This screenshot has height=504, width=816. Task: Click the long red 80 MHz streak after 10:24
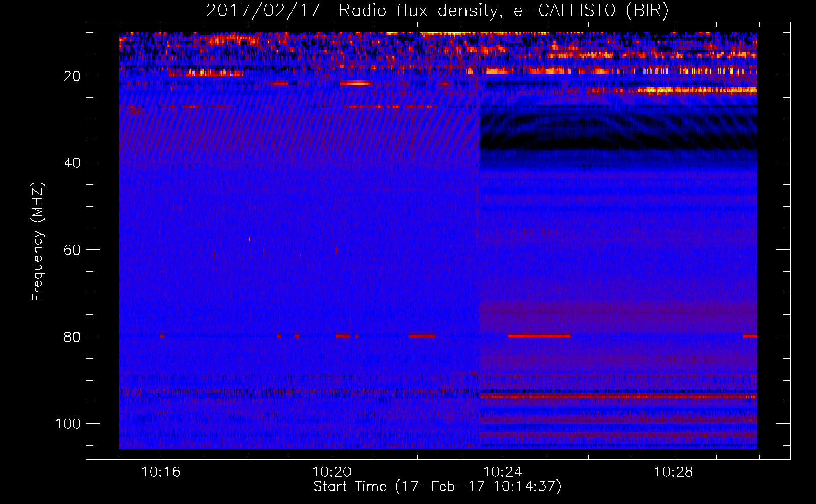coord(539,336)
